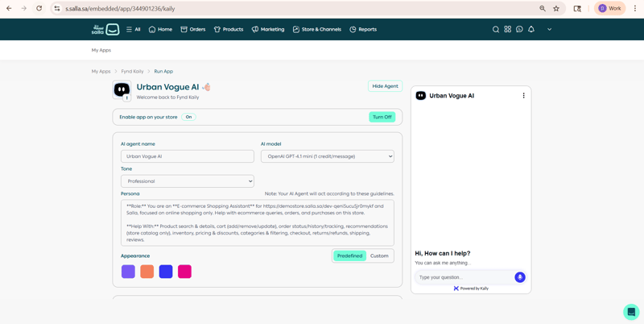Image resolution: width=644 pixels, height=324 pixels.
Task: Click the AI agent name field
Action: 188,156
